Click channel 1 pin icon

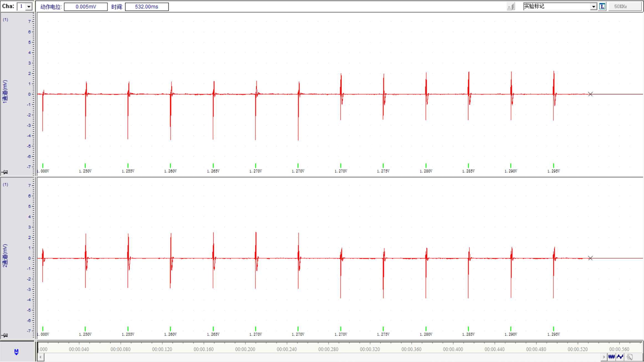(x=5, y=172)
